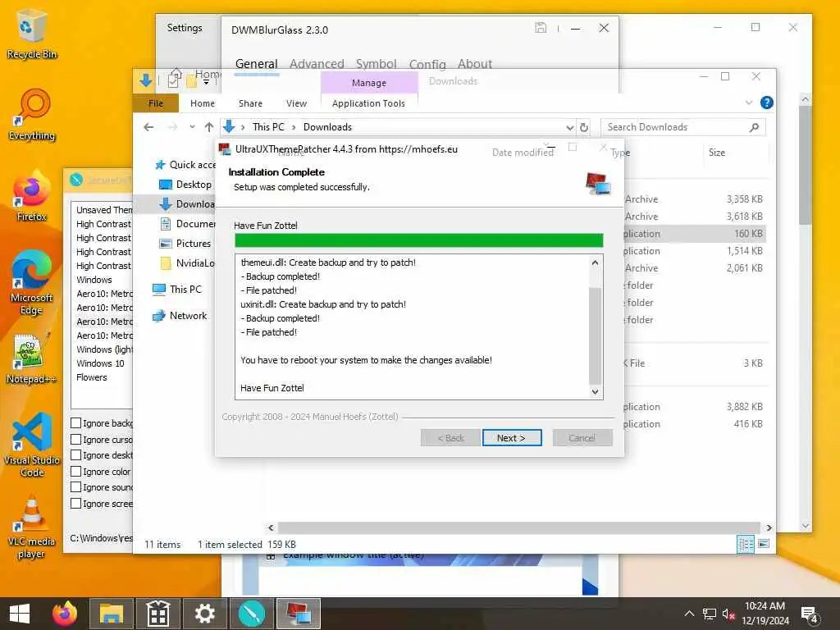Click Explorer help question mark icon

tap(767, 103)
